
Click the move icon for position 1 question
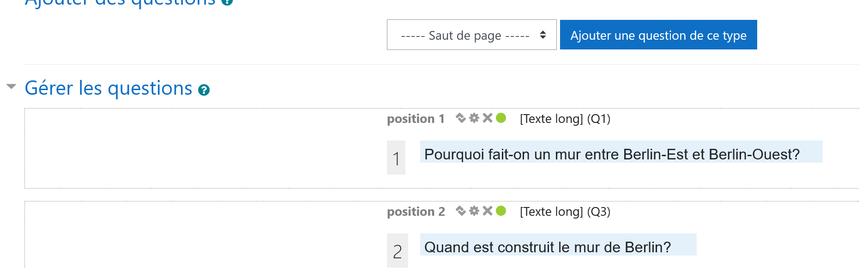pos(460,118)
